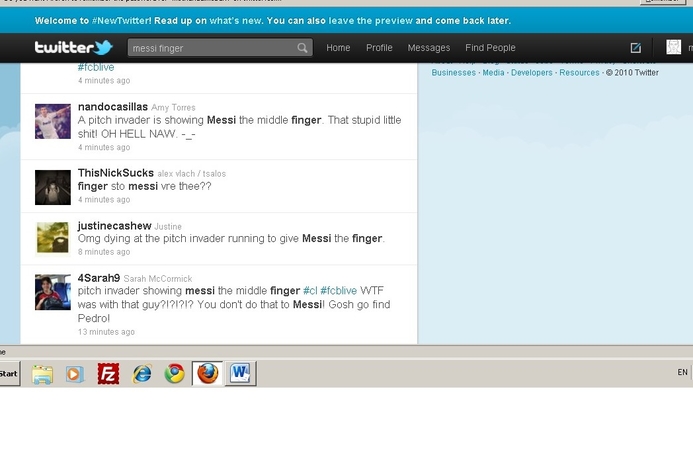Viewport: 693px width, 461px height.
Task: Follow the 'what's new' link
Action: click(x=236, y=21)
